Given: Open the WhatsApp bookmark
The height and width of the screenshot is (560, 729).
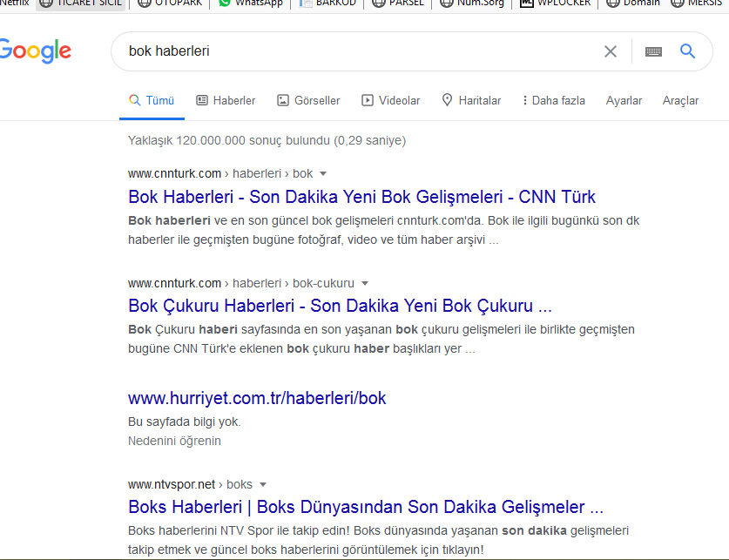Looking at the screenshot, I should pyautogui.click(x=251, y=3).
